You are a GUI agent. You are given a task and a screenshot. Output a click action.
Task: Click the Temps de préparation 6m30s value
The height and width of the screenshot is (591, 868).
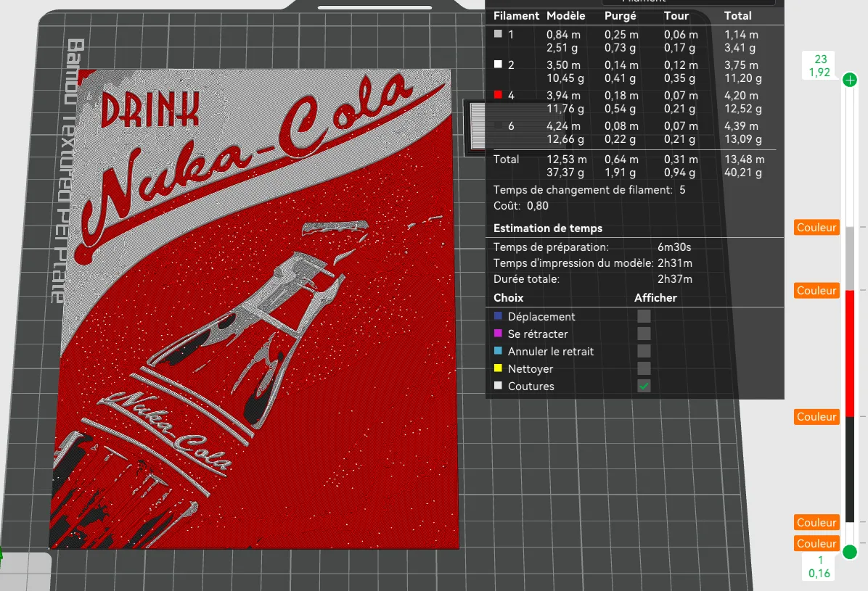[674, 247]
